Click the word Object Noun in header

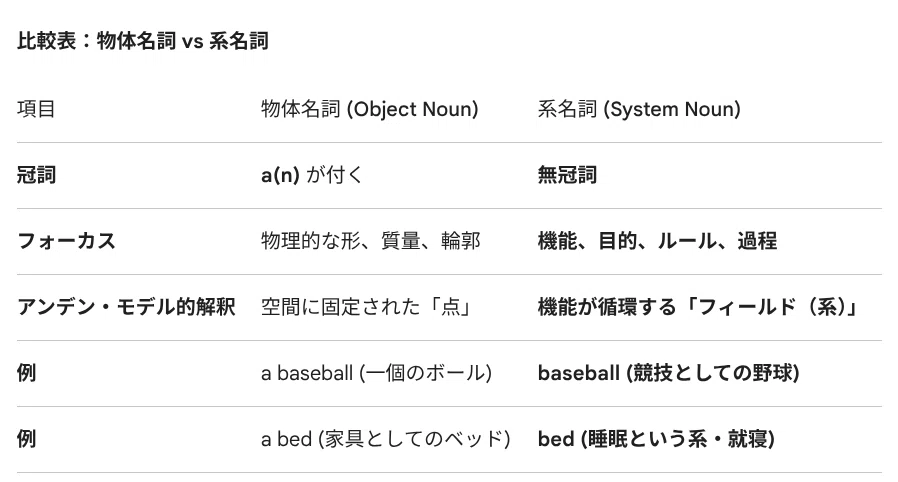413,109
